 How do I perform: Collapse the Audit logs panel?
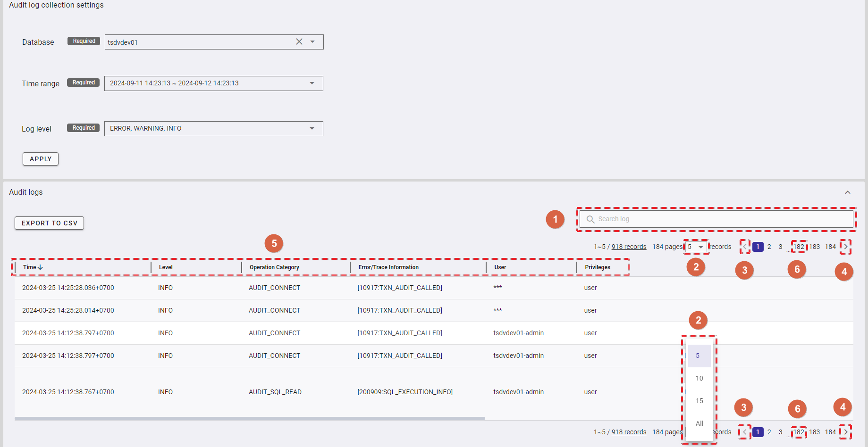click(x=848, y=192)
